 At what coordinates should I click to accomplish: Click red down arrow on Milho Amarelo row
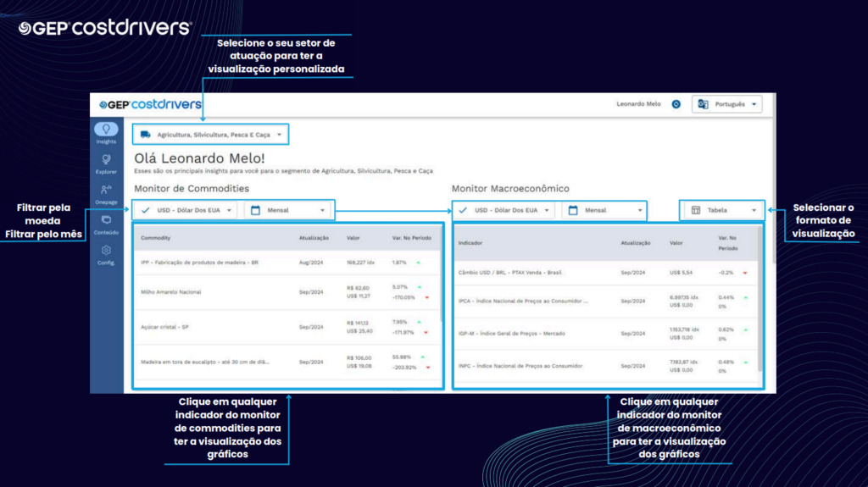pyautogui.click(x=427, y=298)
